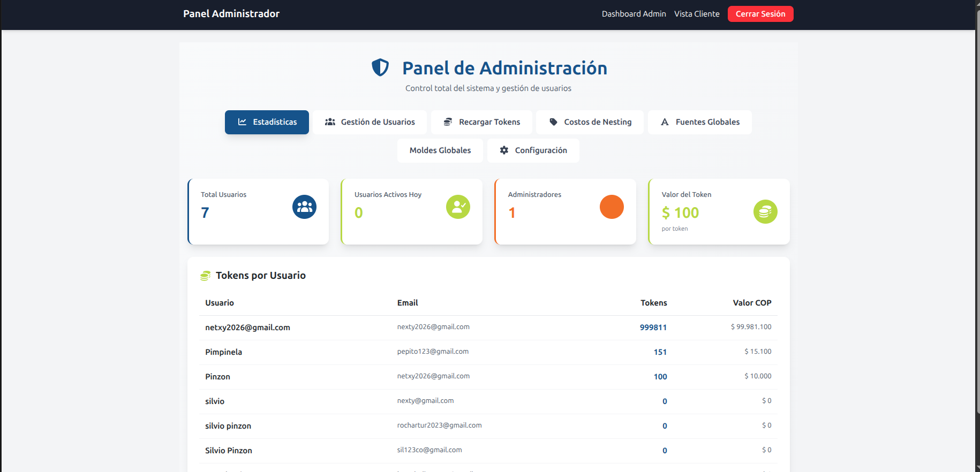Click the token count 999811
This screenshot has width=980, height=472.
[x=653, y=328]
